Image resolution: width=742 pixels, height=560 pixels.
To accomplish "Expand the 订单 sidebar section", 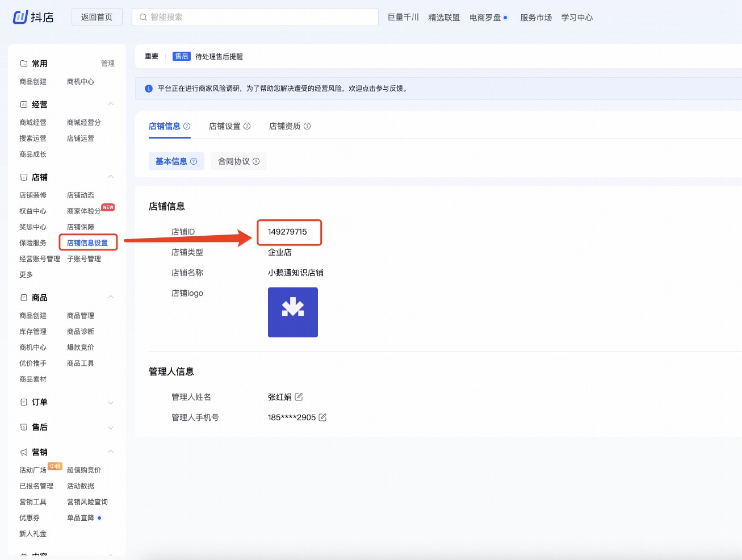I will pos(111,403).
